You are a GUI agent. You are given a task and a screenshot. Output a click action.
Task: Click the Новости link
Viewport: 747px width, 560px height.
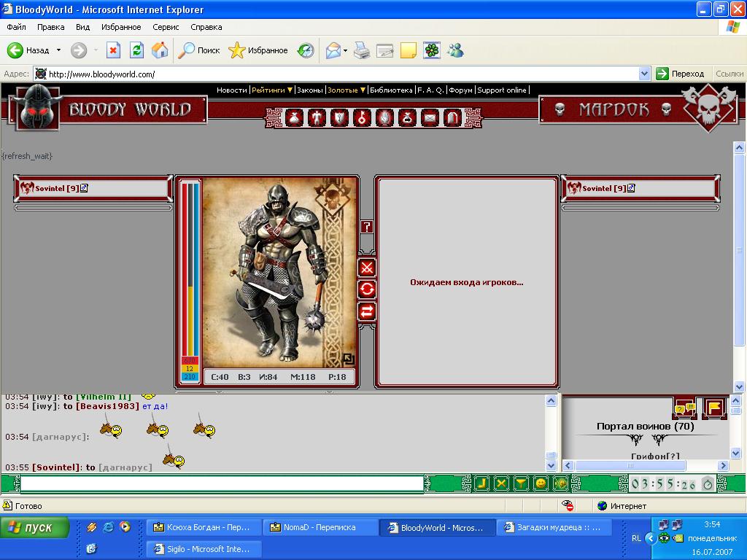(x=231, y=90)
